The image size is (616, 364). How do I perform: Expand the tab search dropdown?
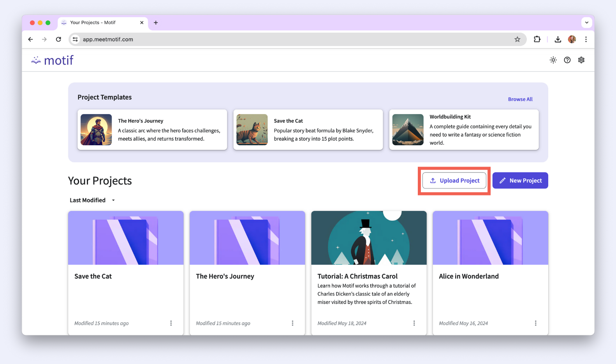[586, 23]
